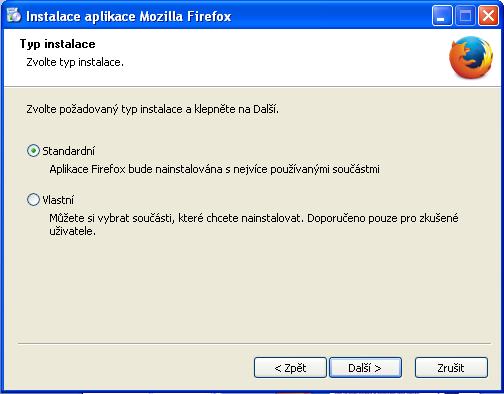Click the installer icon in the title bar

(x=14, y=15)
